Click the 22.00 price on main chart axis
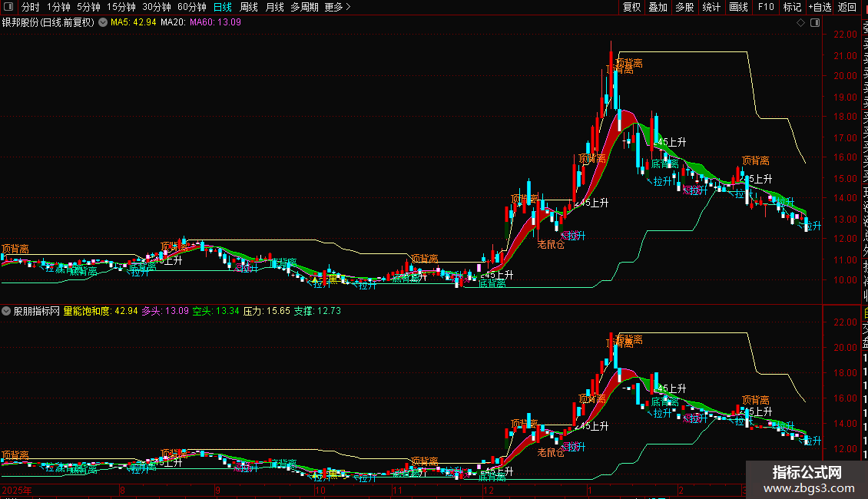This screenshot has width=868, height=499. point(845,35)
